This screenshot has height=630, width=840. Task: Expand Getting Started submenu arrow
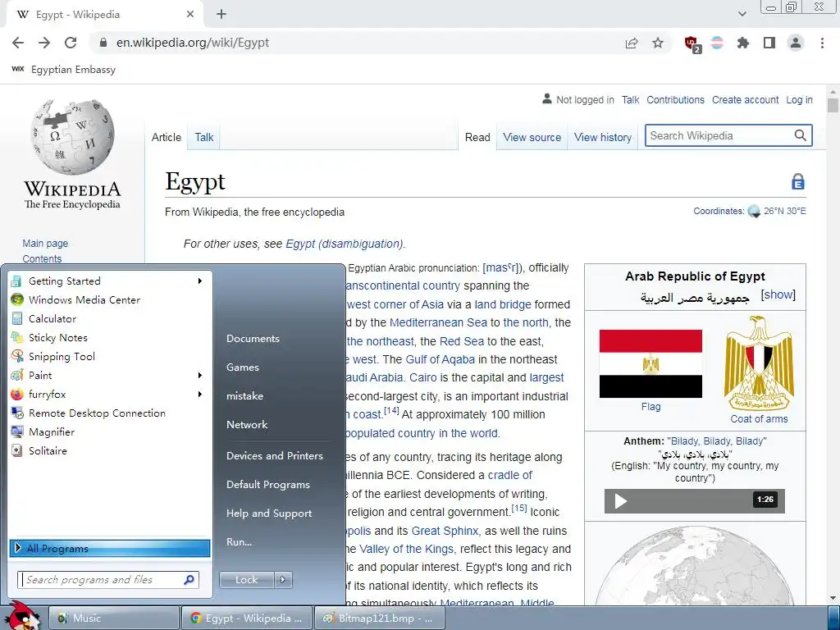pyautogui.click(x=200, y=281)
